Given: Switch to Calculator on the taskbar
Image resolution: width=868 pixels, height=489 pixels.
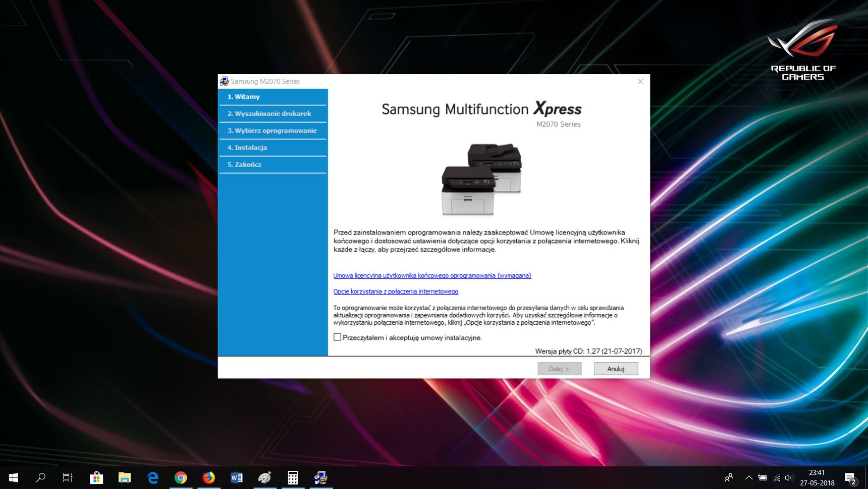Looking at the screenshot, I should pos(293,477).
